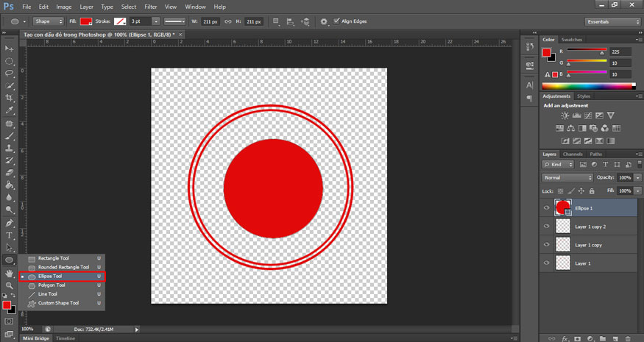Screen dimensions: 644x342
Task: Click the R slider in Color panel
Action: point(587,50)
